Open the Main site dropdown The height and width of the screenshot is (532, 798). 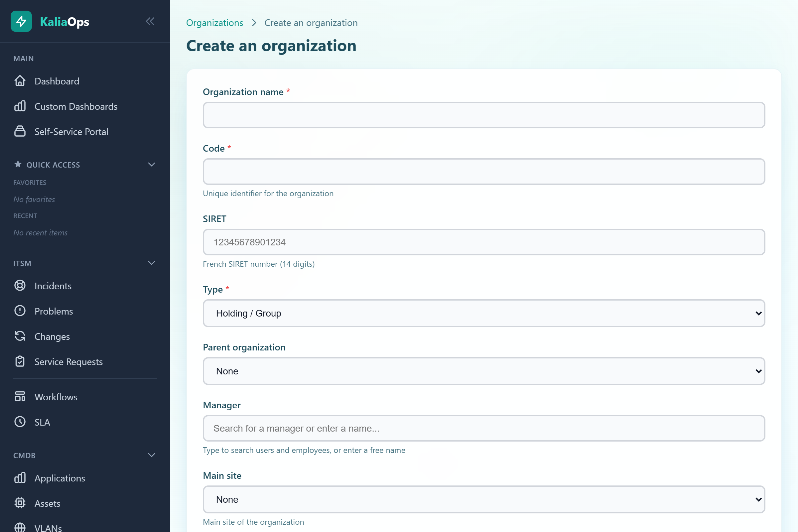point(483,499)
